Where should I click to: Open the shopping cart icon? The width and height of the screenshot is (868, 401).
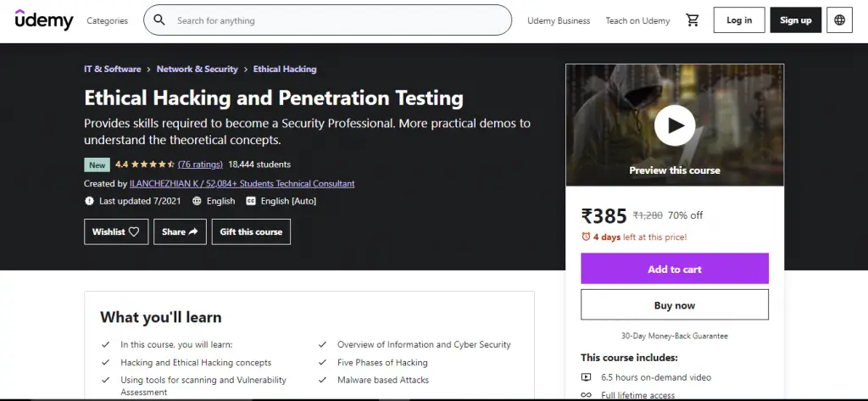click(x=692, y=20)
